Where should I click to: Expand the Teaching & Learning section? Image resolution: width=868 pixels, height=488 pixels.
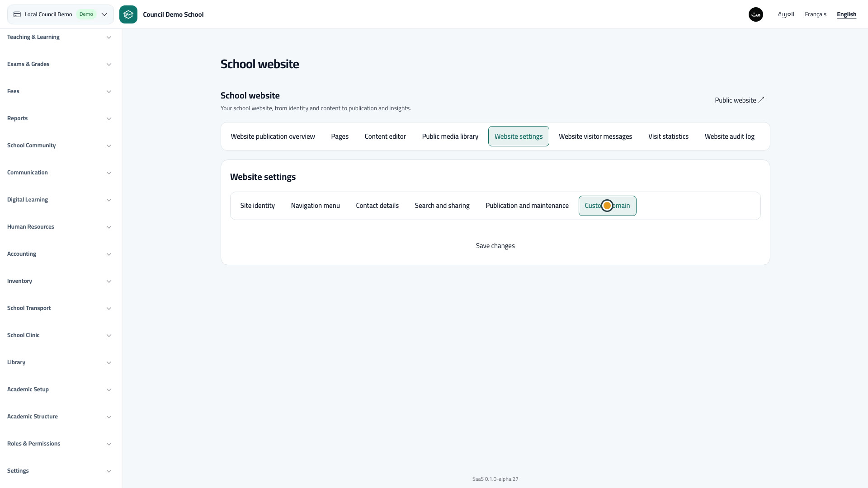tap(59, 37)
